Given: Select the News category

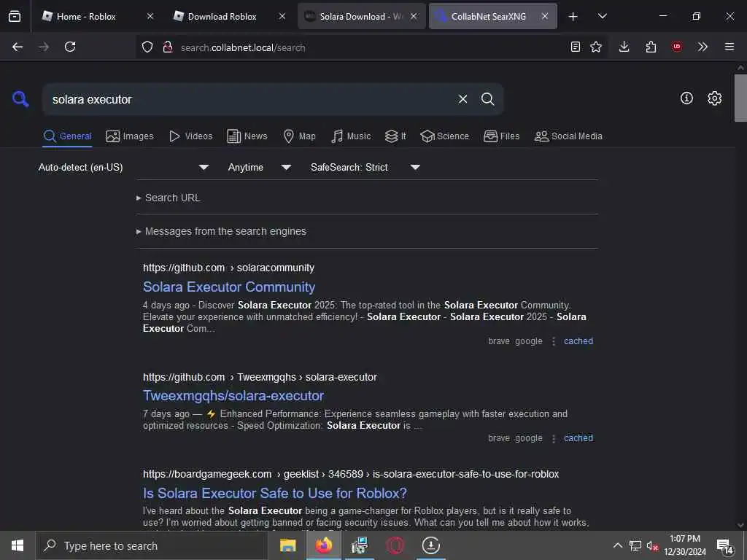Looking at the screenshot, I should (247, 136).
